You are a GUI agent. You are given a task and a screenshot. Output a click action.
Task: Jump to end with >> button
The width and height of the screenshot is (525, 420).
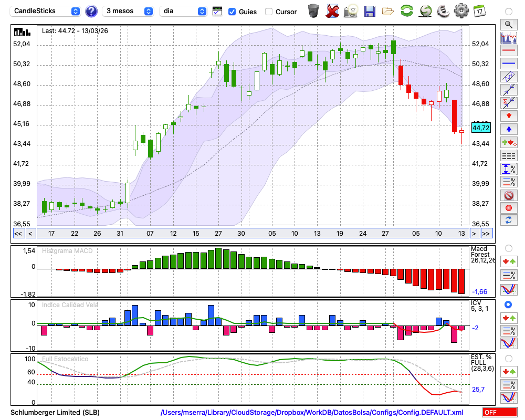click(x=486, y=234)
